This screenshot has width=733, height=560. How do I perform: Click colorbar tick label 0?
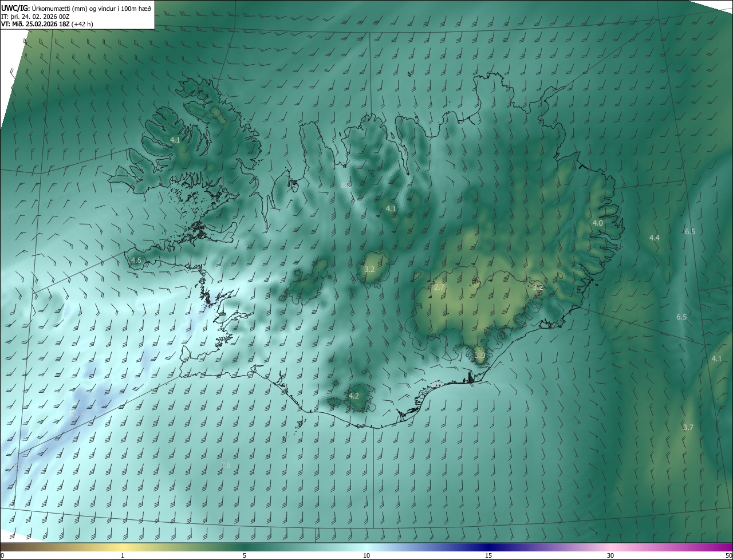point(2,555)
